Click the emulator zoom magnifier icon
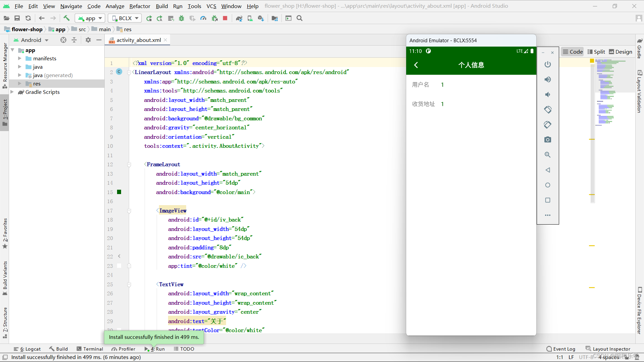Viewport: 644px width, 362px height. [548, 155]
